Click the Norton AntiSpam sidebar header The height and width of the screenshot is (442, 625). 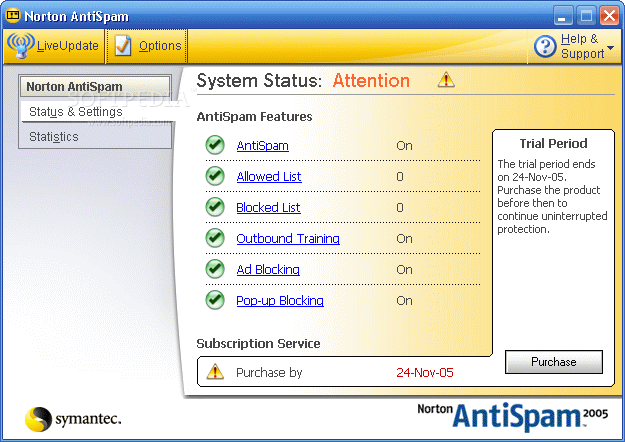pyautogui.click(x=95, y=86)
